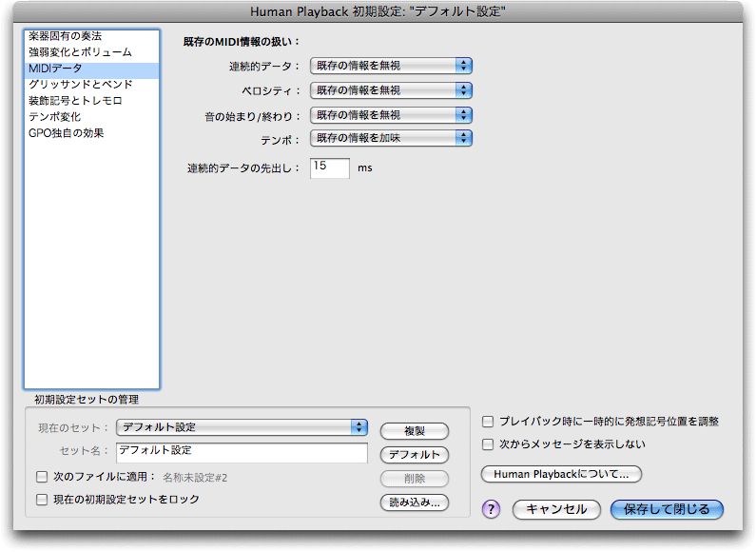Click the 名称未設定#2 file name text
This screenshot has height=552, width=756.
click(x=195, y=478)
